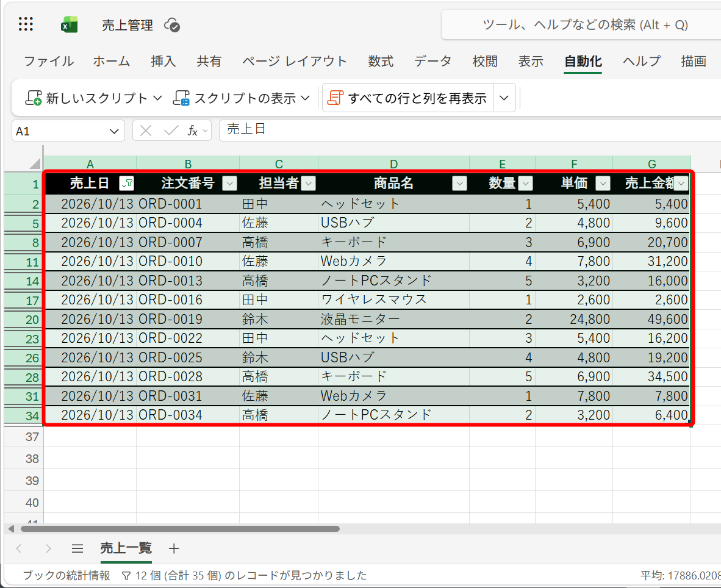Click the formula bar showing 売上日
This screenshot has height=588, width=721.
click(x=470, y=130)
